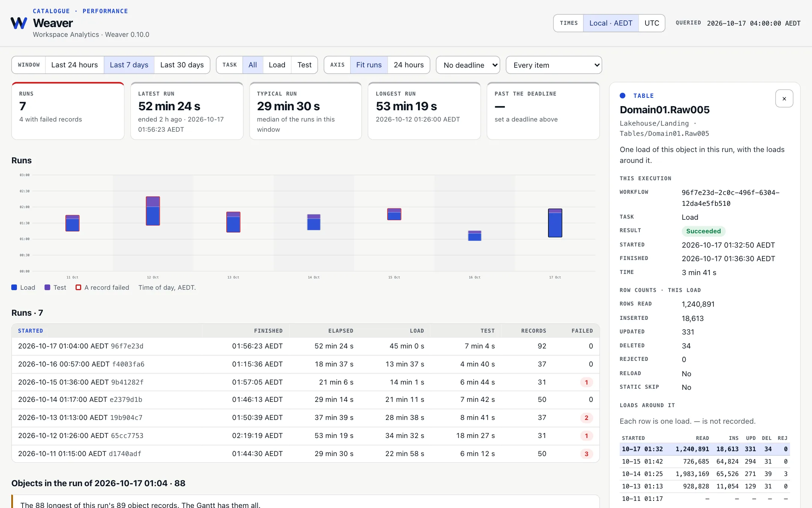This screenshot has width=812, height=508.
Task: Click failed badge 1 for run 65cc7753
Action: click(586, 436)
